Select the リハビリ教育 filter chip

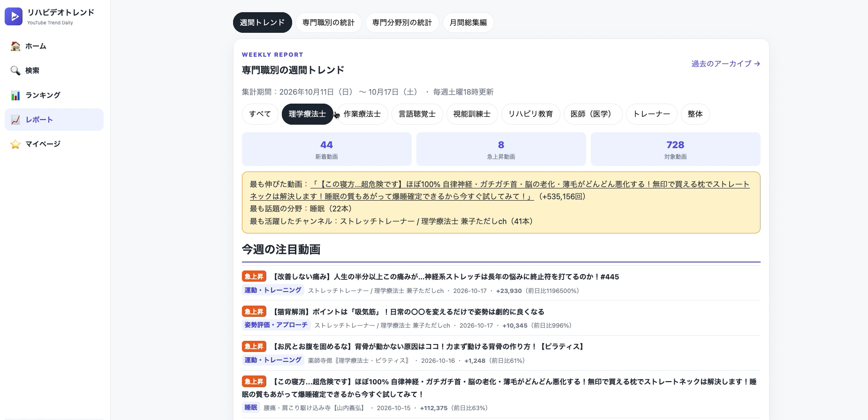tap(530, 114)
